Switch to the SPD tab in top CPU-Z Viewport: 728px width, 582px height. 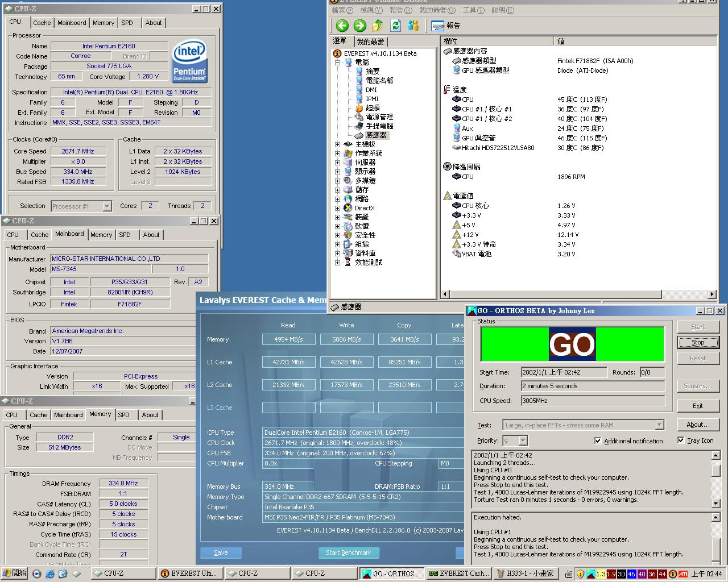click(127, 23)
